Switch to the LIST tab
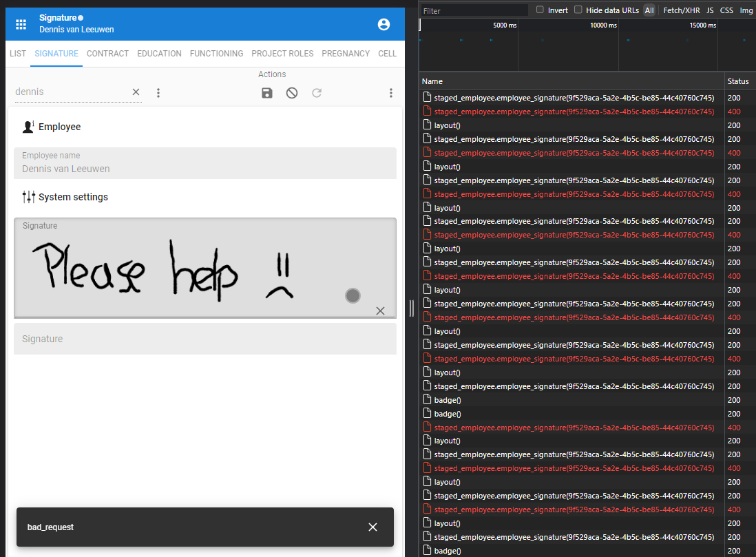The height and width of the screenshot is (557, 756). (x=18, y=54)
